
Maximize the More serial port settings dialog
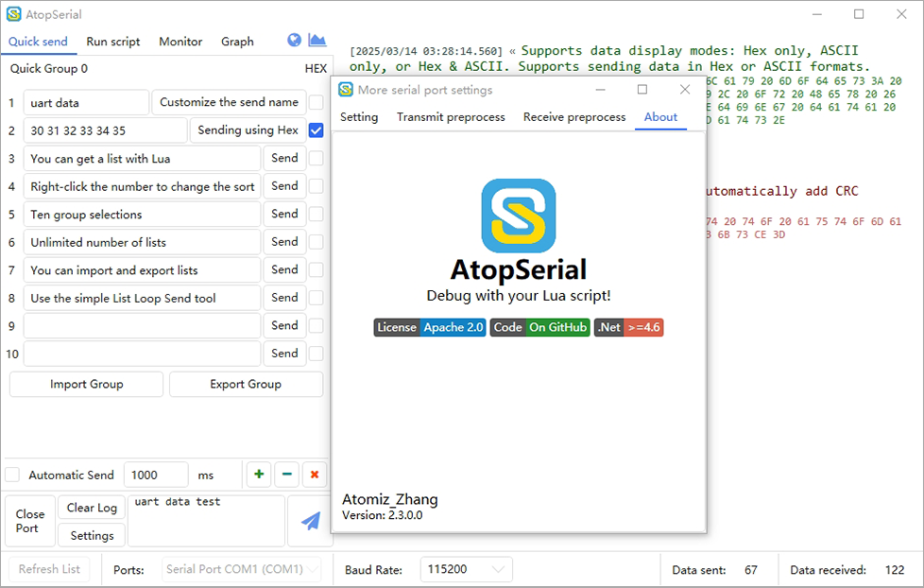pyautogui.click(x=642, y=90)
